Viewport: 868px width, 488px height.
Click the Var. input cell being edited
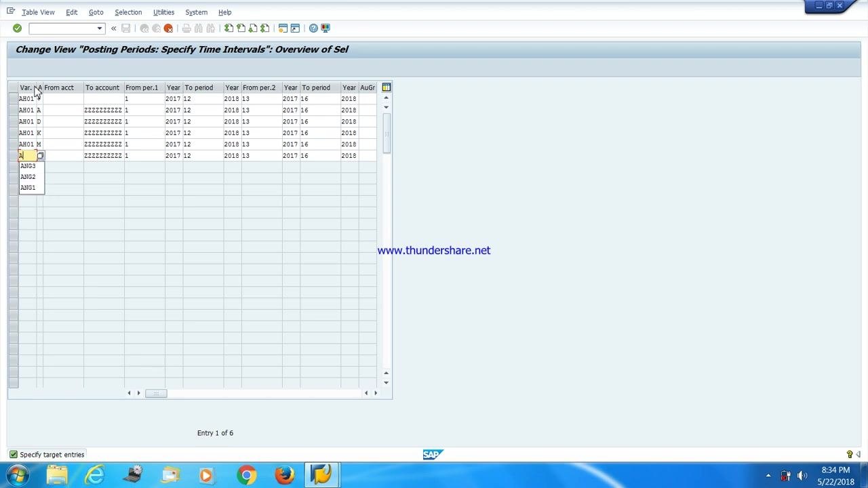(x=27, y=156)
